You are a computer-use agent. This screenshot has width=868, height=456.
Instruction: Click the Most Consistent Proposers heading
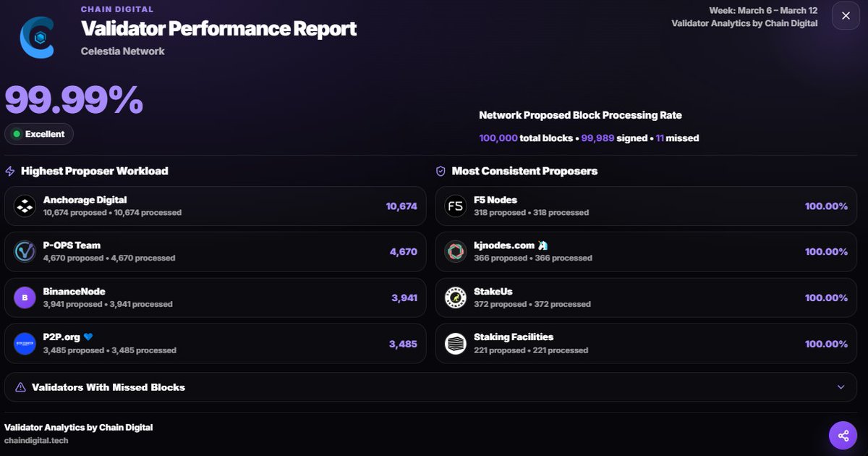click(x=524, y=172)
